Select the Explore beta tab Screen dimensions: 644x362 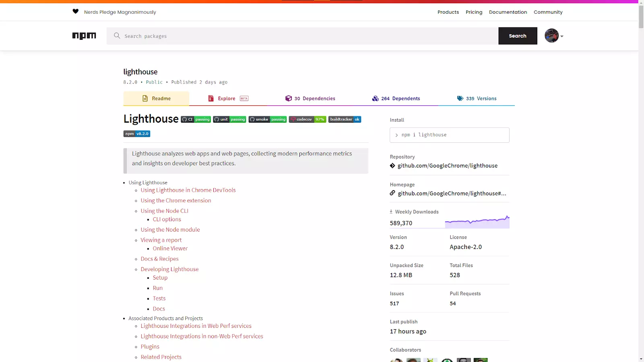click(228, 99)
